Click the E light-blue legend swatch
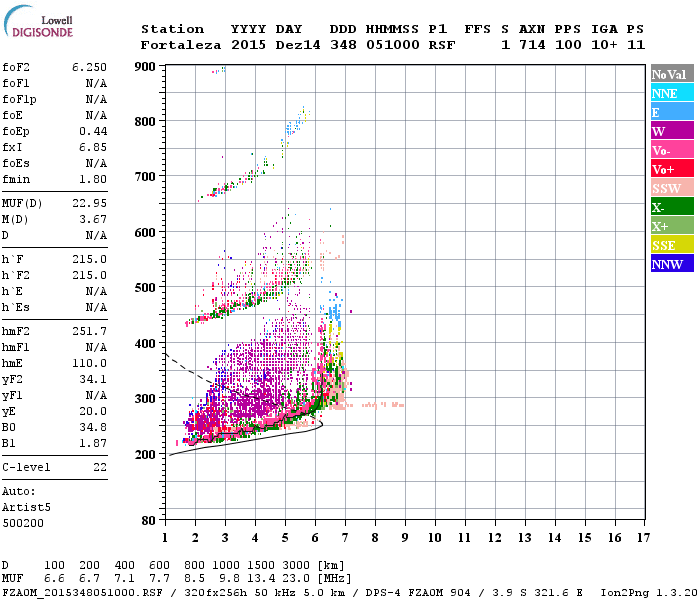This screenshot has width=700, height=600. (x=672, y=112)
